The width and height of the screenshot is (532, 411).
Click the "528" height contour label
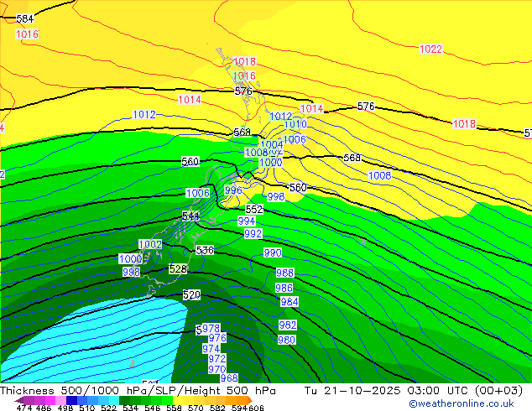178,269
